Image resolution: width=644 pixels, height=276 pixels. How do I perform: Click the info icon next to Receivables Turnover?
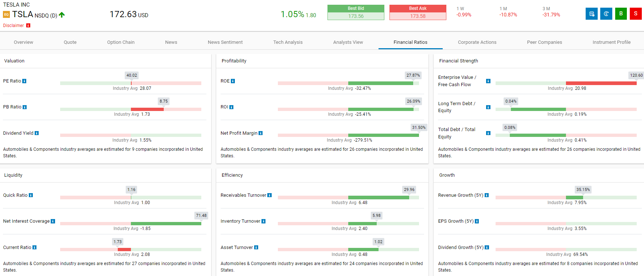click(269, 195)
